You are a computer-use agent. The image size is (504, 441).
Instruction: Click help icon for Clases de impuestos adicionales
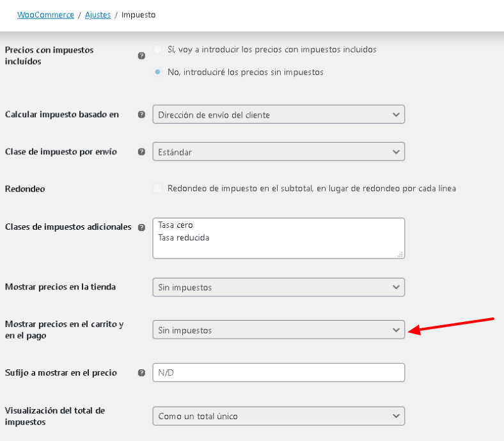pos(141,227)
